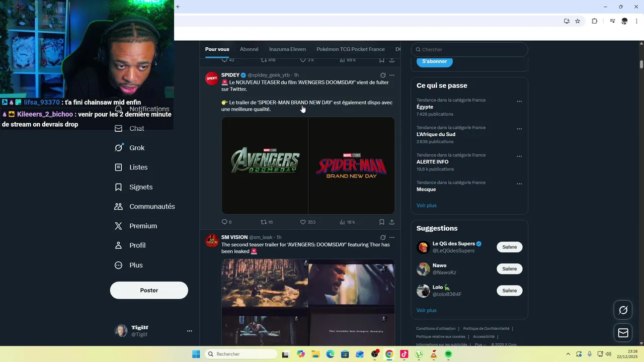The height and width of the screenshot is (362, 644).
Task: Switch to the Pour vous tab
Action: click(217, 49)
